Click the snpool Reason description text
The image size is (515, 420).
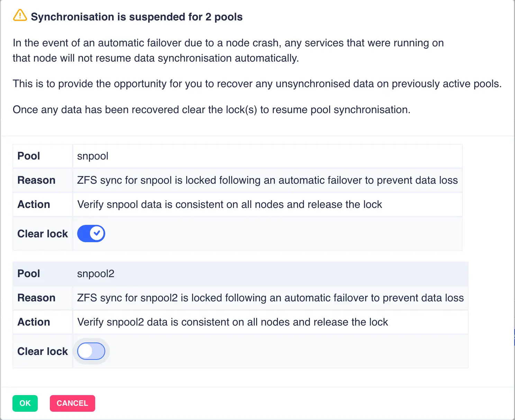267,180
